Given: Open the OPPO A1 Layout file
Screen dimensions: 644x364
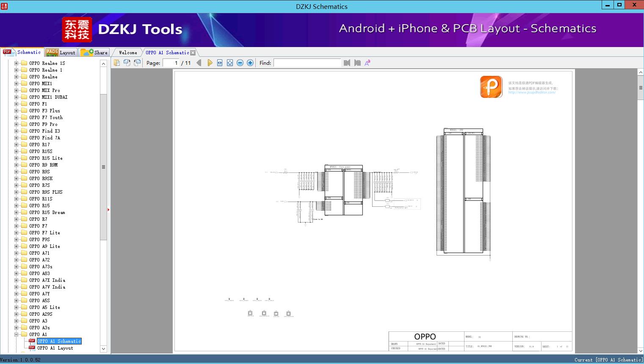Looking at the screenshot, I should point(55,348).
